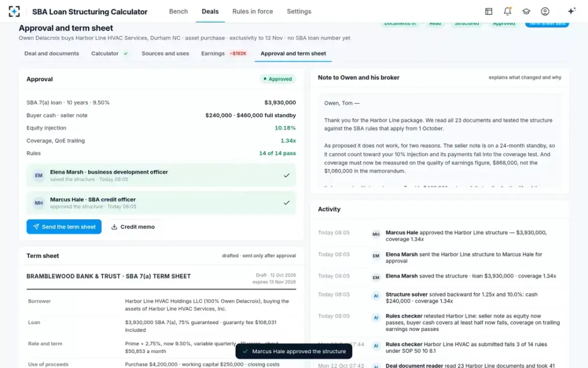Open the Bench menu
Image resolution: width=588 pixels, height=368 pixels.
[x=178, y=11]
